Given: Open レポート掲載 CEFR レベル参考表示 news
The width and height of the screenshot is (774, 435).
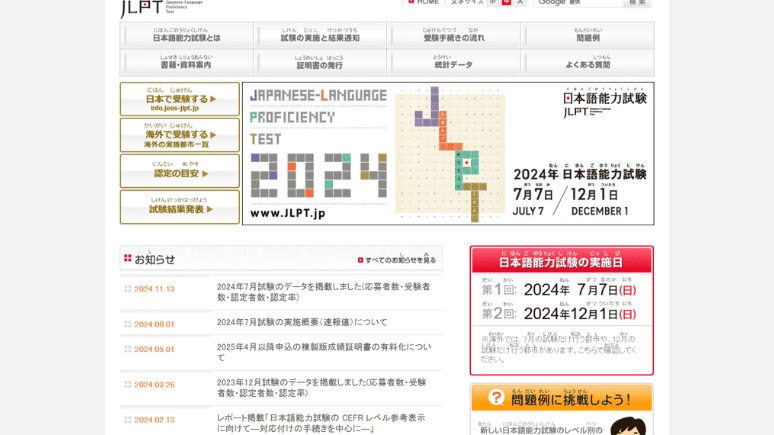Looking at the screenshot, I should 321,423.
